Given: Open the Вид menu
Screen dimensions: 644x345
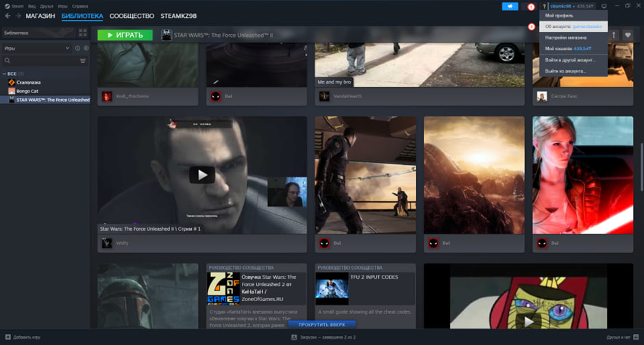Looking at the screenshot, I should (x=32, y=6).
